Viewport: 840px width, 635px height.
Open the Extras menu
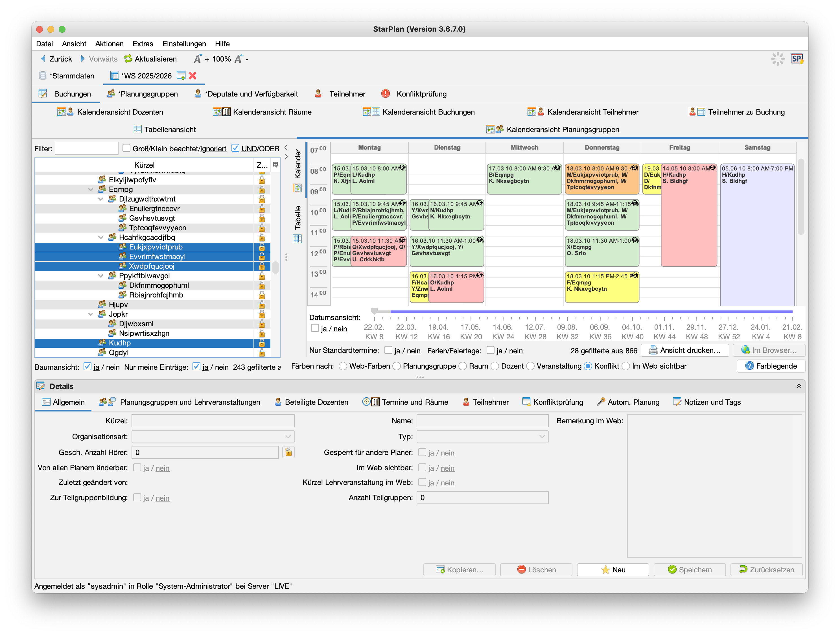[x=143, y=44]
